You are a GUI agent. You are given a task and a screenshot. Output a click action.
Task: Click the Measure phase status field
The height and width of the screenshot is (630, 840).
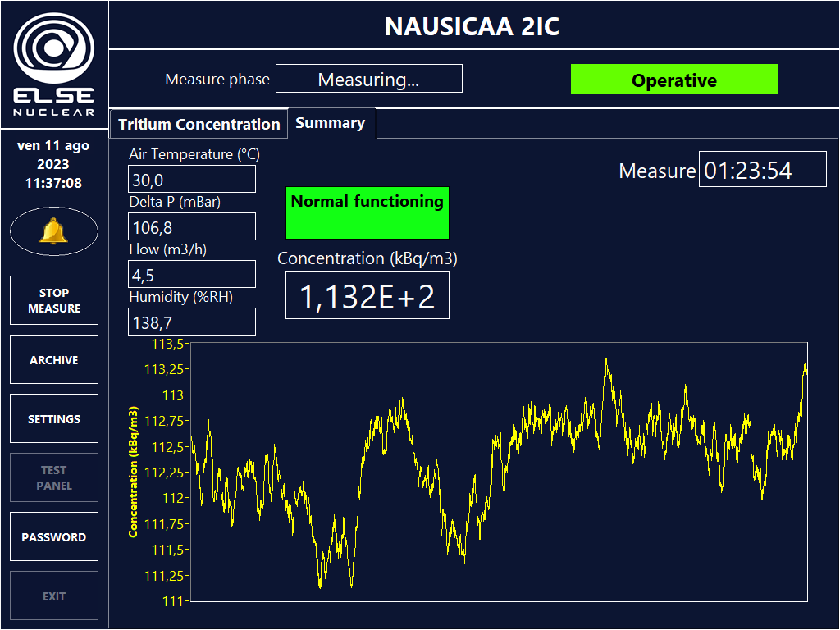pyautogui.click(x=368, y=80)
